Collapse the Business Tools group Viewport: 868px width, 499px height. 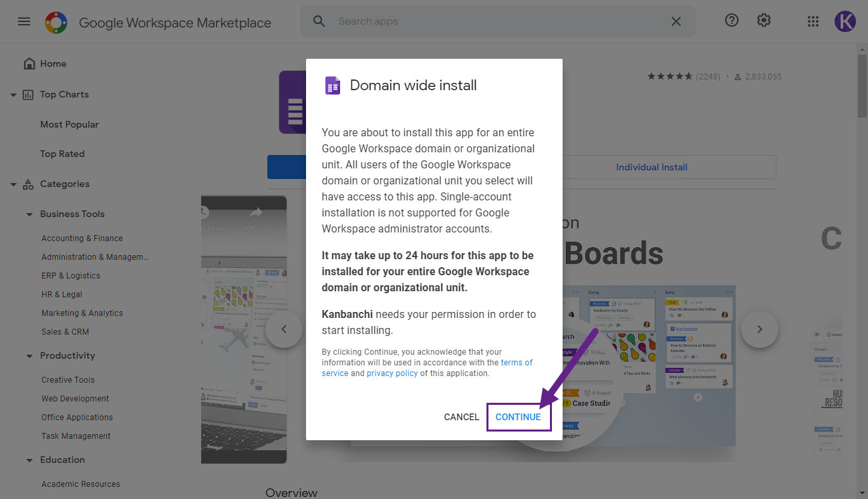pos(29,214)
